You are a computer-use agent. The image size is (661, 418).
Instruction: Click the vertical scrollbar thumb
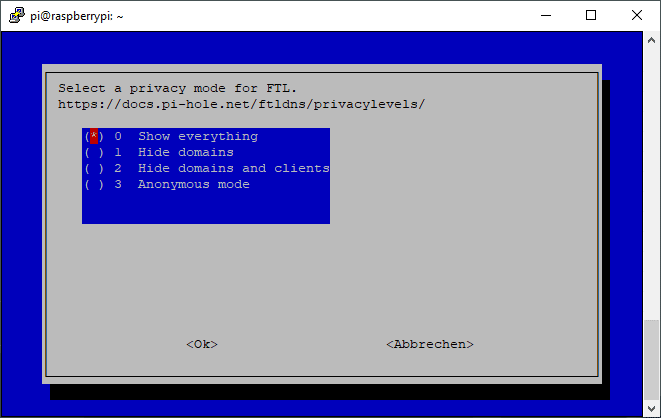click(651, 360)
